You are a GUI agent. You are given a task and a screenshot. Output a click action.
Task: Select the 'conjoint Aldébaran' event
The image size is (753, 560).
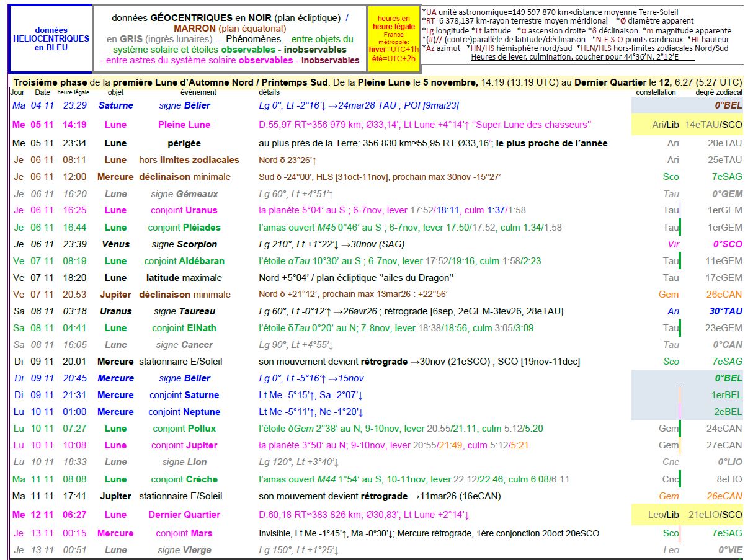tap(184, 261)
